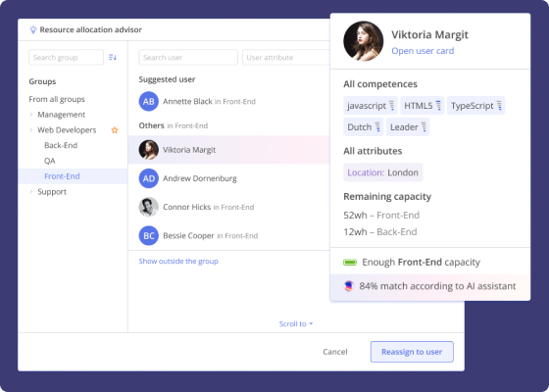Select the Back-End group
This screenshot has width=549, height=392.
click(x=61, y=145)
